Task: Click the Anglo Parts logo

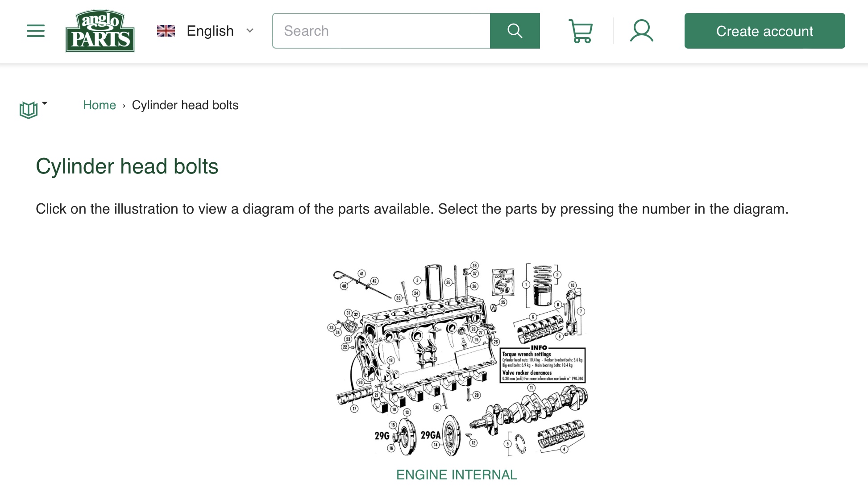Action: 100,31
